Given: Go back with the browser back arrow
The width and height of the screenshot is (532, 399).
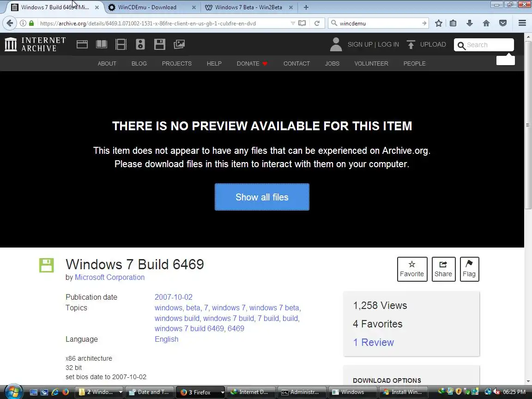Looking at the screenshot, I should click(x=10, y=23).
